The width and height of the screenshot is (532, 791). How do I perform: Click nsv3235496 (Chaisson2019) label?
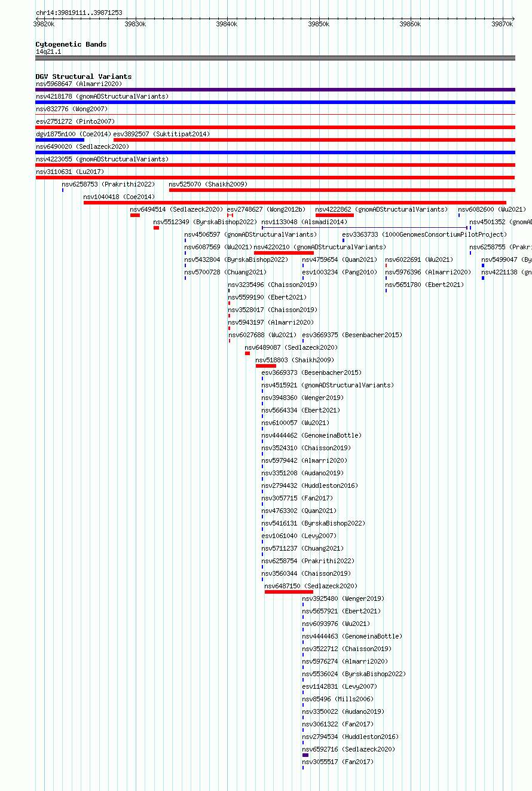273,285
